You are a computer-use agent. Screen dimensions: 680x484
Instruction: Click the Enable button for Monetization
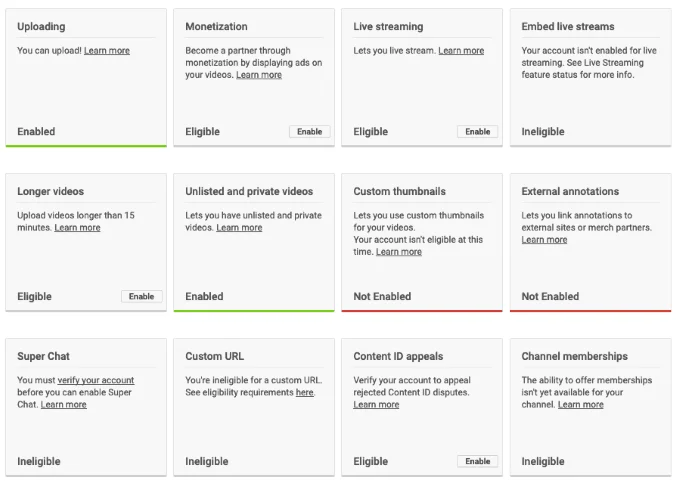(x=310, y=132)
